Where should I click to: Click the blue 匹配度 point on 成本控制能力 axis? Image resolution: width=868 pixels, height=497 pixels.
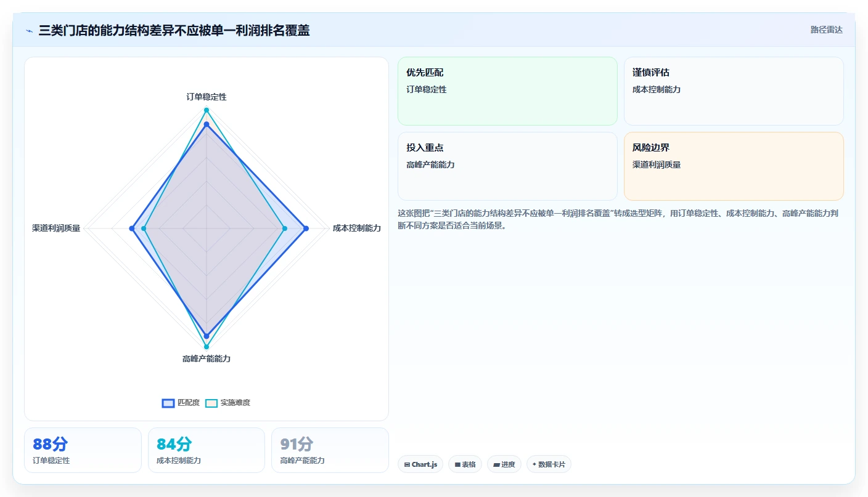click(306, 228)
